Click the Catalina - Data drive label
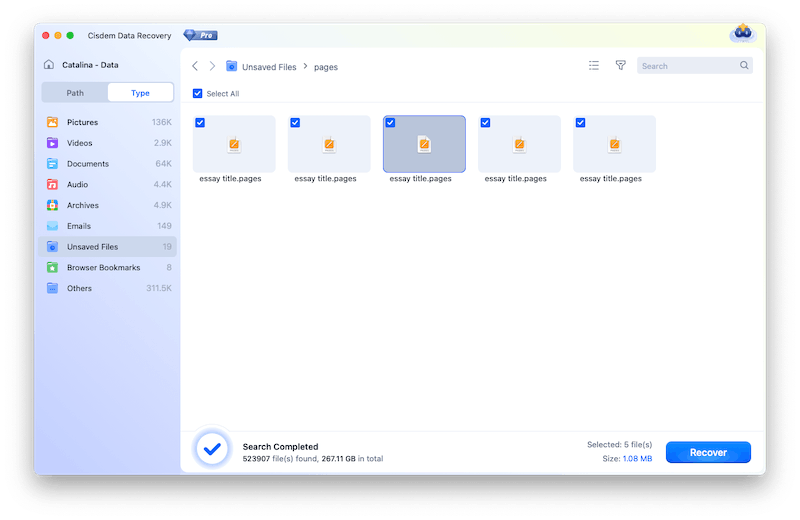The width and height of the screenshot is (800, 520). click(x=90, y=65)
